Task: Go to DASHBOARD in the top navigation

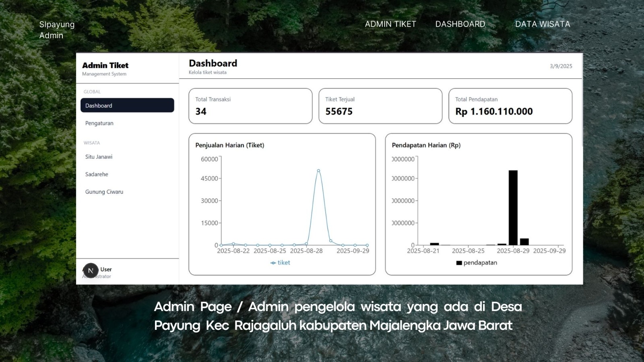Action: coord(460,24)
